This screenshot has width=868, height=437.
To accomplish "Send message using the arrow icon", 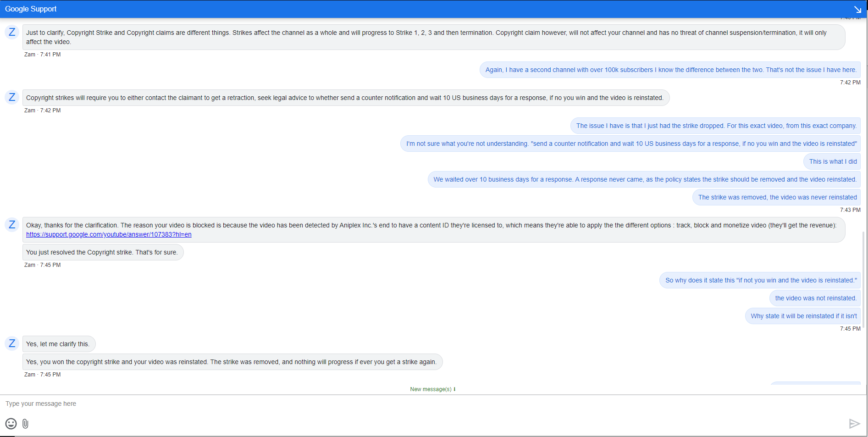I will click(x=854, y=424).
